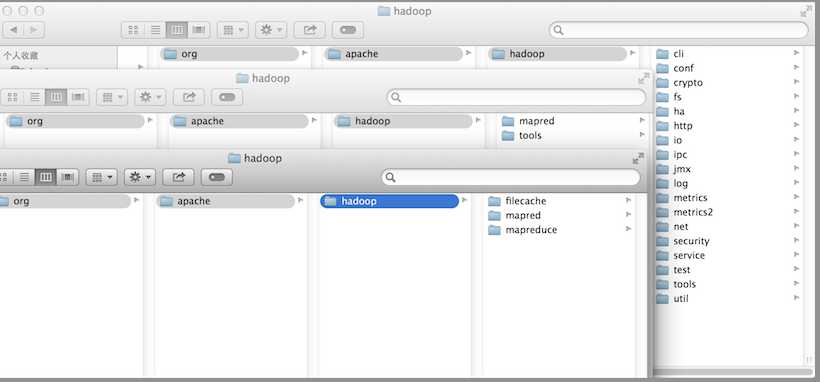Image resolution: width=820 pixels, height=382 pixels.
Task: Click the highlighted hadoop folder in front window
Action: pos(390,201)
